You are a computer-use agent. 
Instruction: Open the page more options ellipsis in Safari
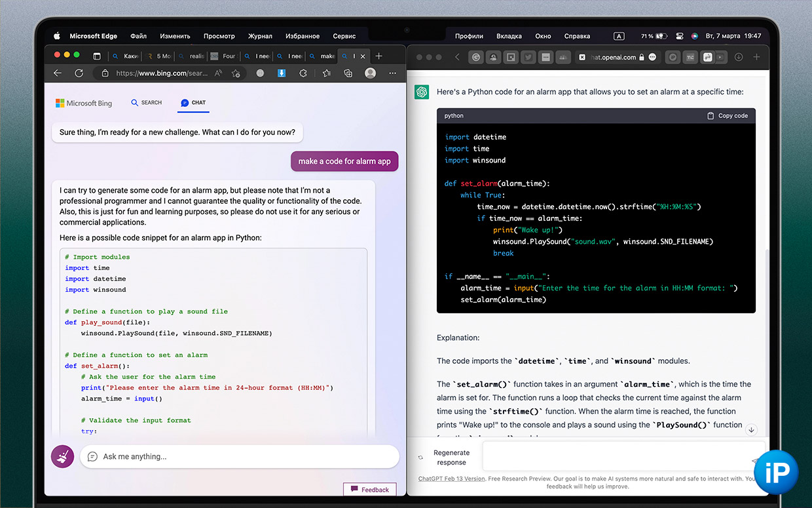[x=652, y=57]
